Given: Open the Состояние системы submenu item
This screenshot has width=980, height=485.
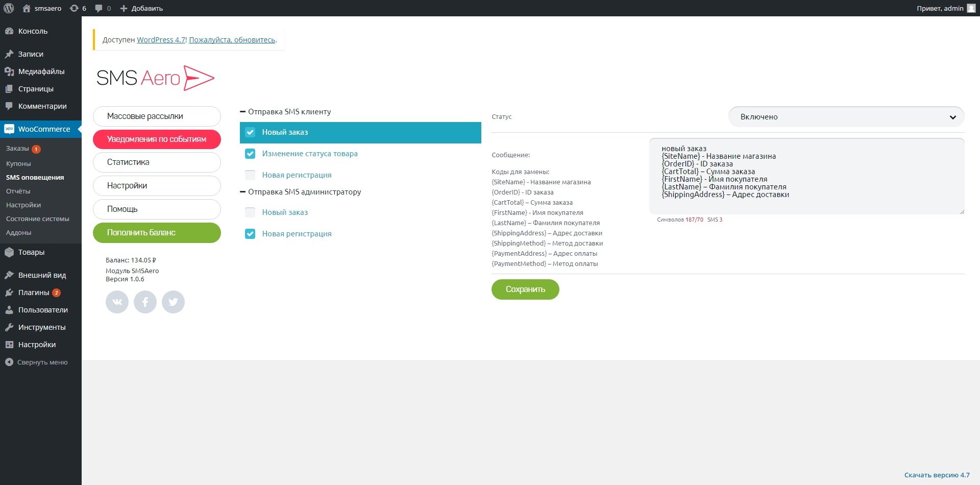Looking at the screenshot, I should click(38, 219).
